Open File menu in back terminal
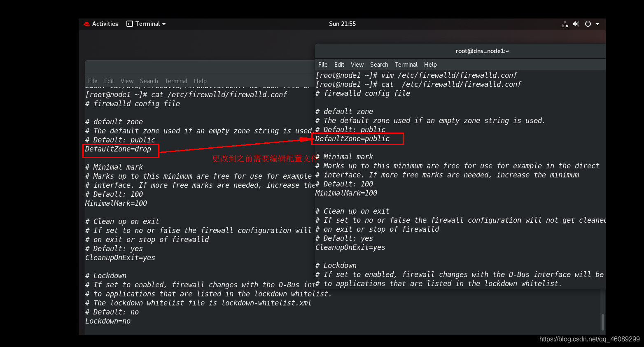Image resolution: width=644 pixels, height=347 pixels. click(x=93, y=81)
